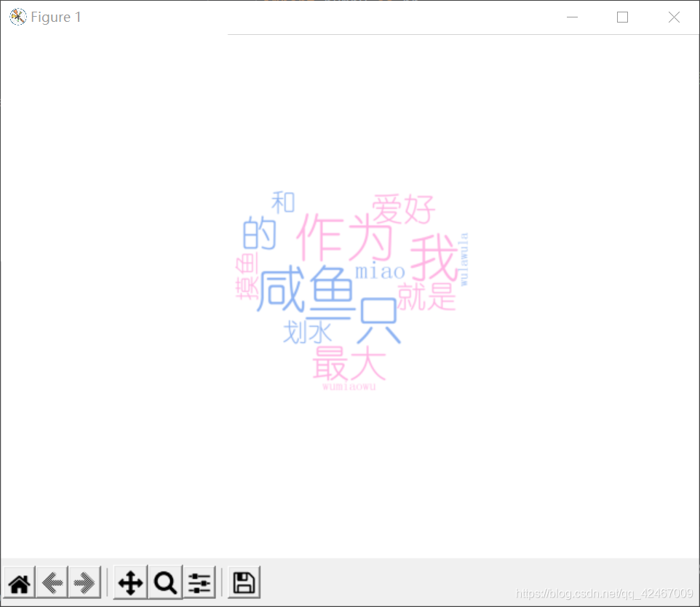
Task: Save the figure with the floppy disk icon
Action: click(x=244, y=582)
